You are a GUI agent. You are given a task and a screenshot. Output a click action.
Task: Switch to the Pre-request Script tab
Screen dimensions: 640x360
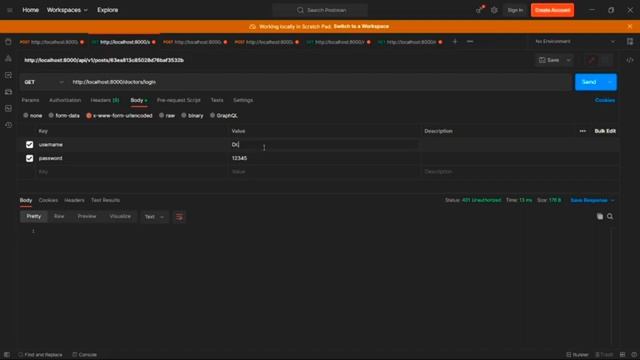[179, 100]
